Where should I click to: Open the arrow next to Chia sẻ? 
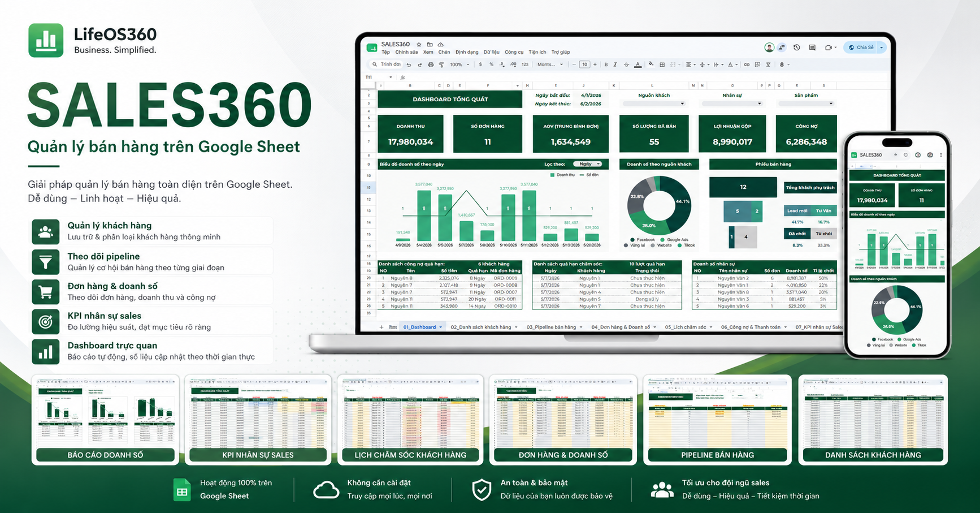[x=881, y=48]
